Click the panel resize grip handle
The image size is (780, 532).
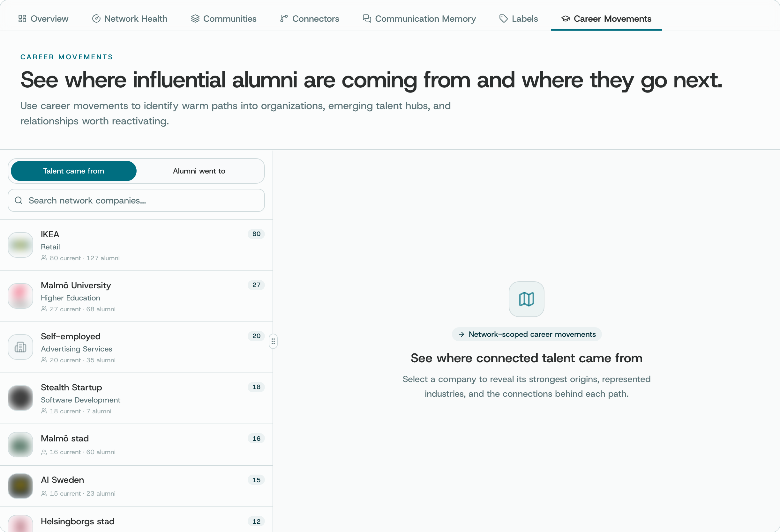(x=273, y=342)
